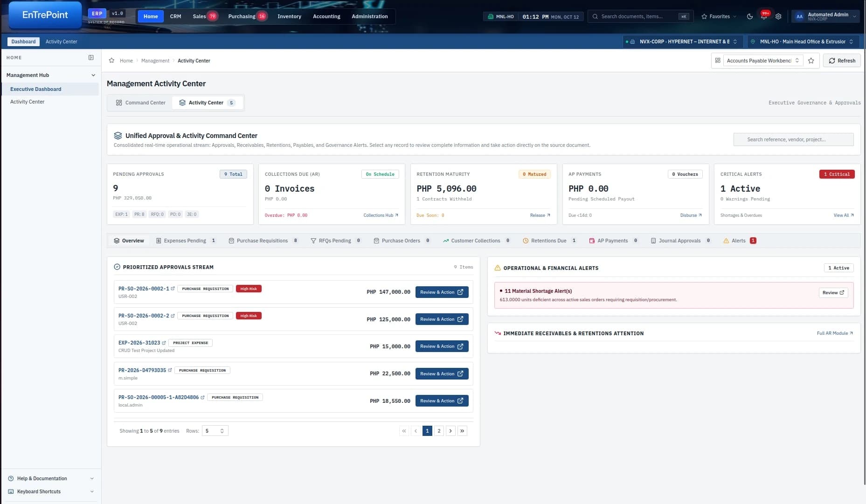Open PR-SO-2026-00005-1-A82D4806 external link icon
Image resolution: width=866 pixels, height=504 pixels.
coord(202,397)
